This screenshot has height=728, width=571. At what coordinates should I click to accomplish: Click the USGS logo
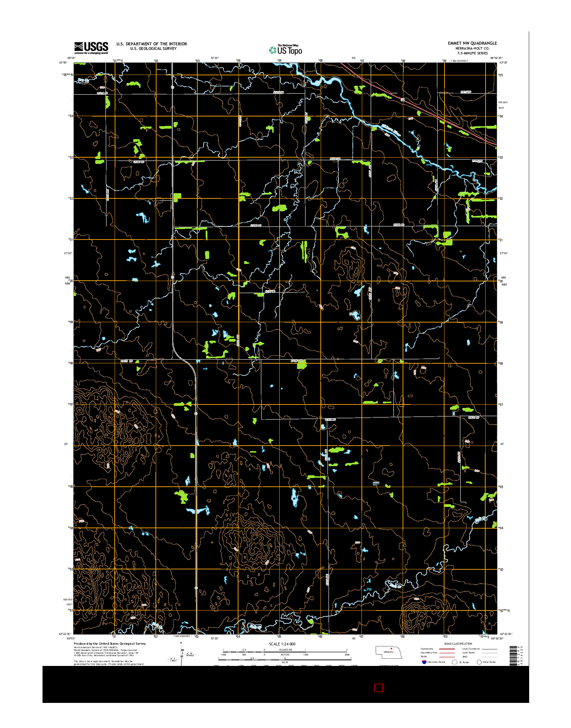tap(91, 48)
